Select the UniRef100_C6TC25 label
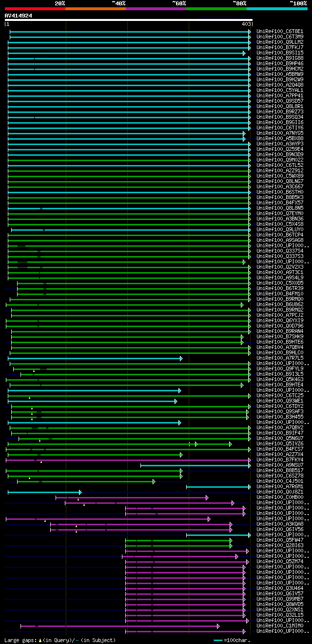Image resolution: width=312 pixels, height=644 pixels. click(280, 396)
